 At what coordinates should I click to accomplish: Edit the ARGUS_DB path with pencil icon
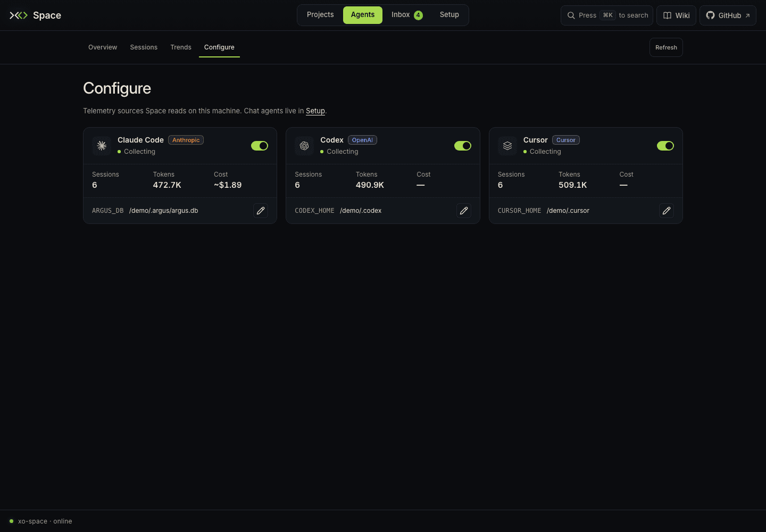(261, 211)
